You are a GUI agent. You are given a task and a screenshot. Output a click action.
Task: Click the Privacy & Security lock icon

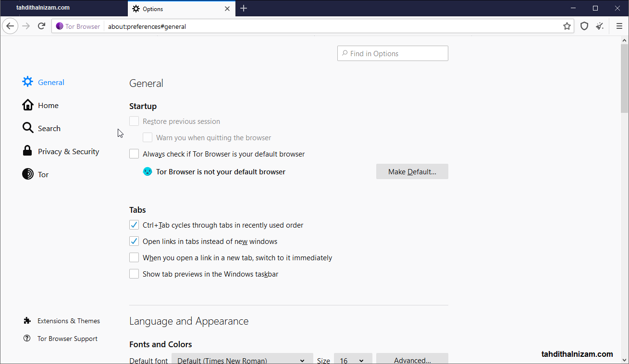coord(27,151)
